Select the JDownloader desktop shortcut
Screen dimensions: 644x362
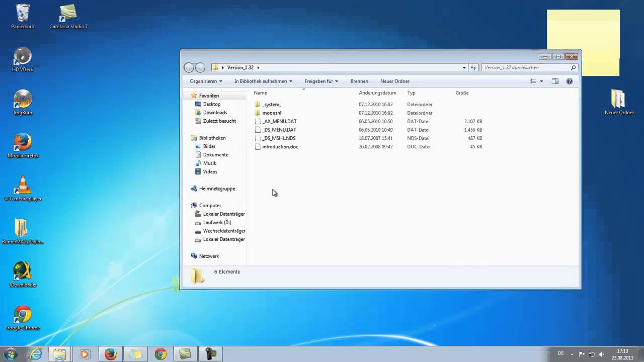coord(23,275)
